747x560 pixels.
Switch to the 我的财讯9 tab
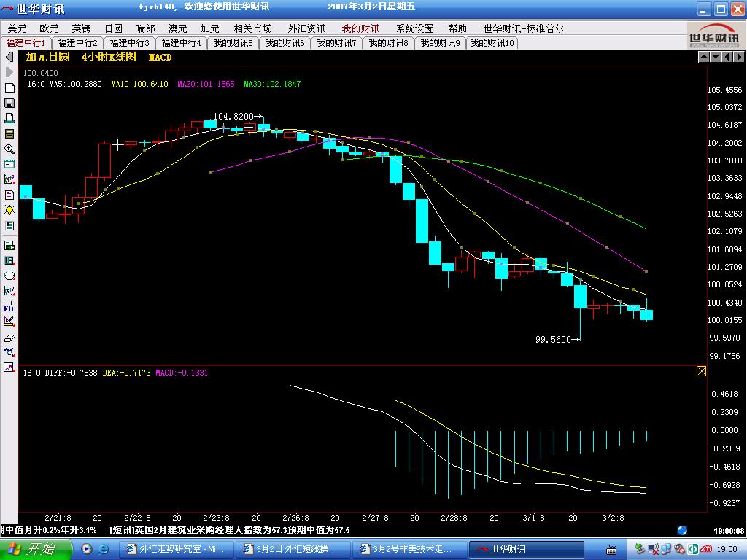pos(440,43)
